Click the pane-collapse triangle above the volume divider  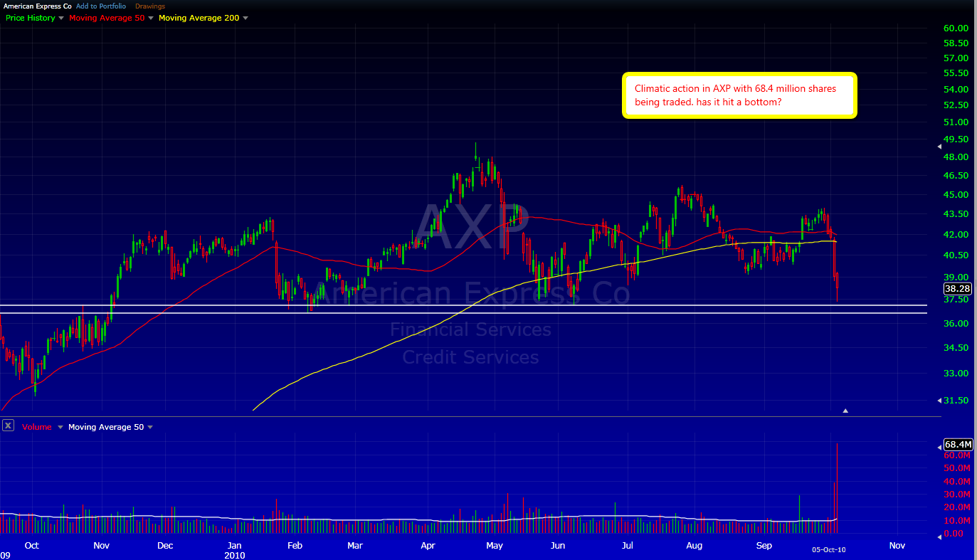click(845, 411)
